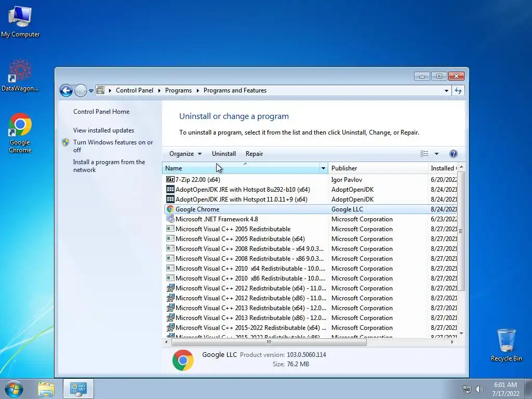Click the Repair toolbar button

254,154
